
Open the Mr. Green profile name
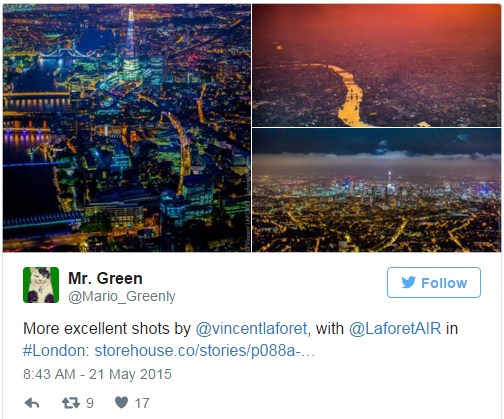pyautogui.click(x=105, y=278)
